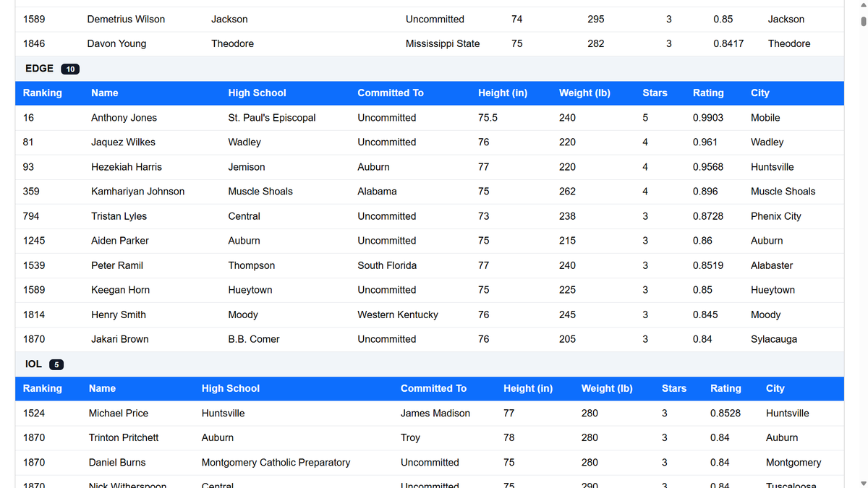Click the EDGE count badge 10
Viewport: 868px width, 488px height.
(70, 69)
